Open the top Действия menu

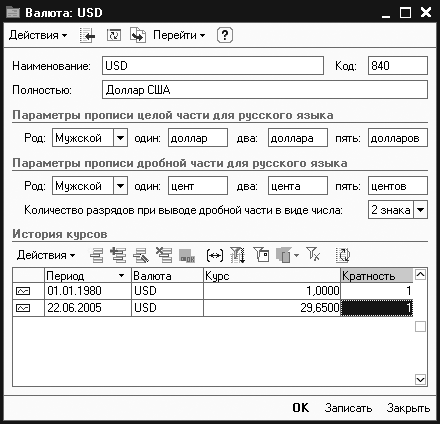point(38,35)
